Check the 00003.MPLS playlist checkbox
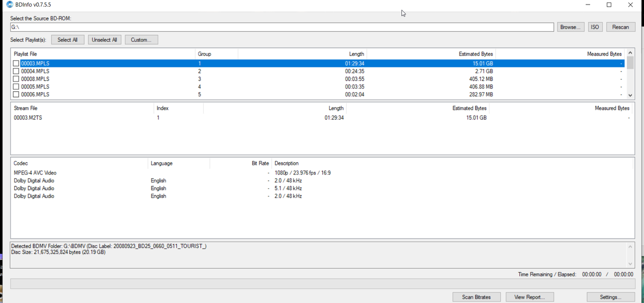 (16, 63)
